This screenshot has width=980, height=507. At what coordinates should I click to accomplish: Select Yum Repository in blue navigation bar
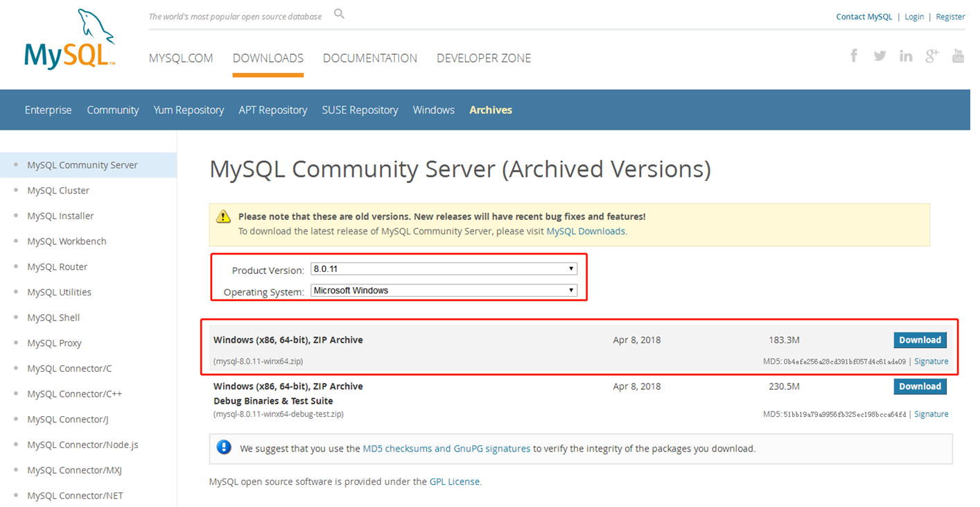pyautogui.click(x=189, y=110)
